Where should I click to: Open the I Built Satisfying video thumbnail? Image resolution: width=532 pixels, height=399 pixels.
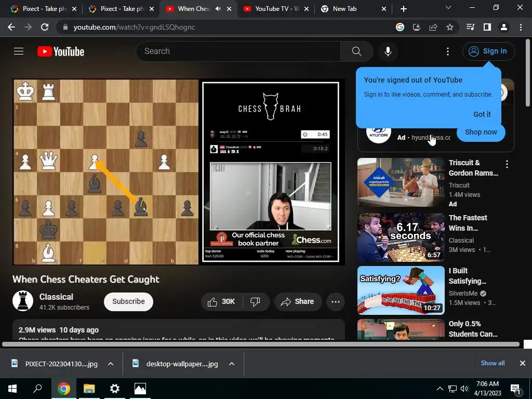click(401, 290)
